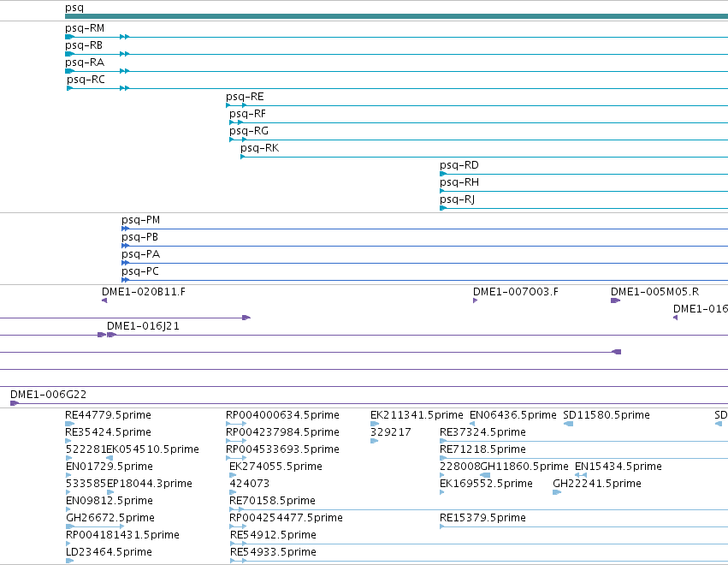
Task: Click the psq-RM transcript label
Action: [x=85, y=28]
